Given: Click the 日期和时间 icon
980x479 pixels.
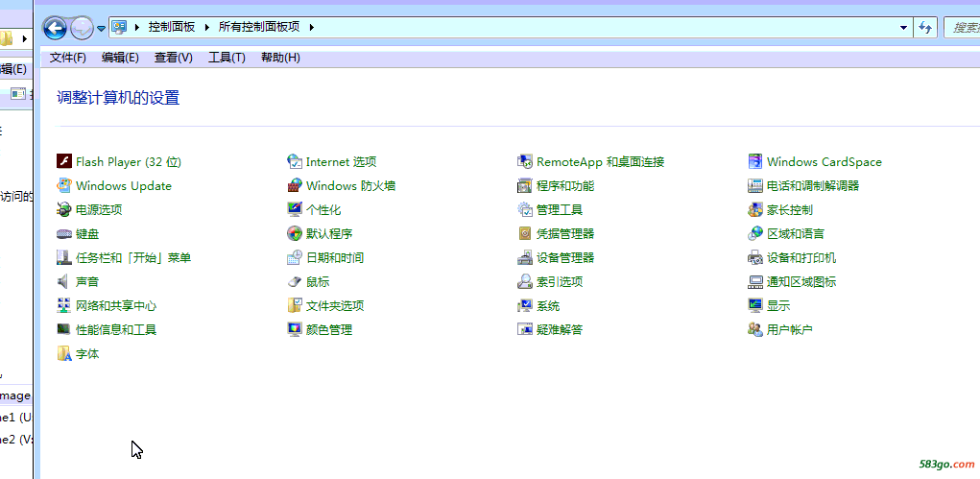Looking at the screenshot, I should [x=295, y=257].
